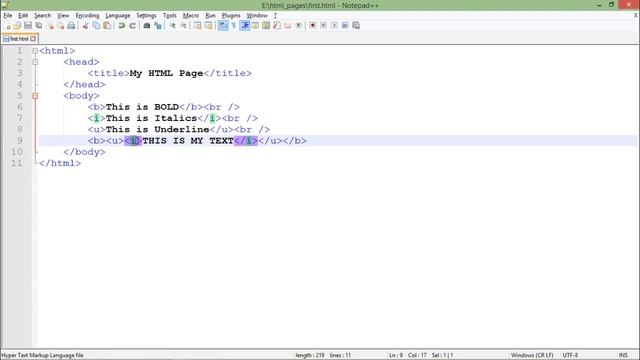
Task: Toggle the Indent Guide toolbar button
Action: [245, 25]
